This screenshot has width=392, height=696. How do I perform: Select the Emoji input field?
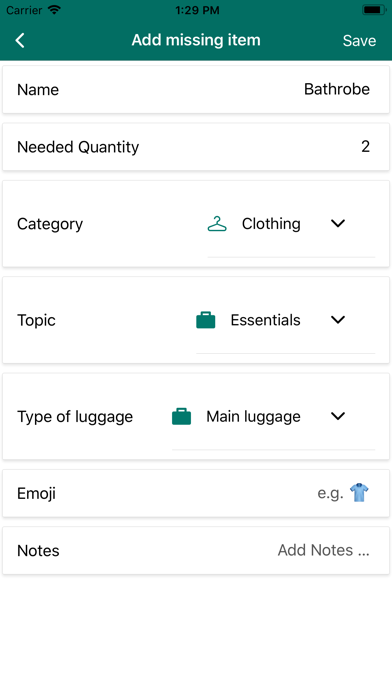click(x=196, y=493)
